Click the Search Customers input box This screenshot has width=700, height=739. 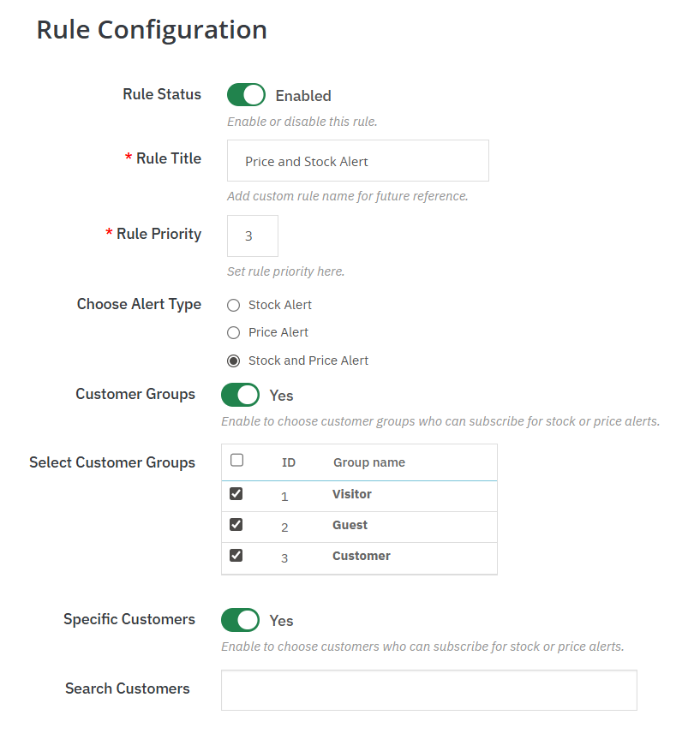click(428, 690)
